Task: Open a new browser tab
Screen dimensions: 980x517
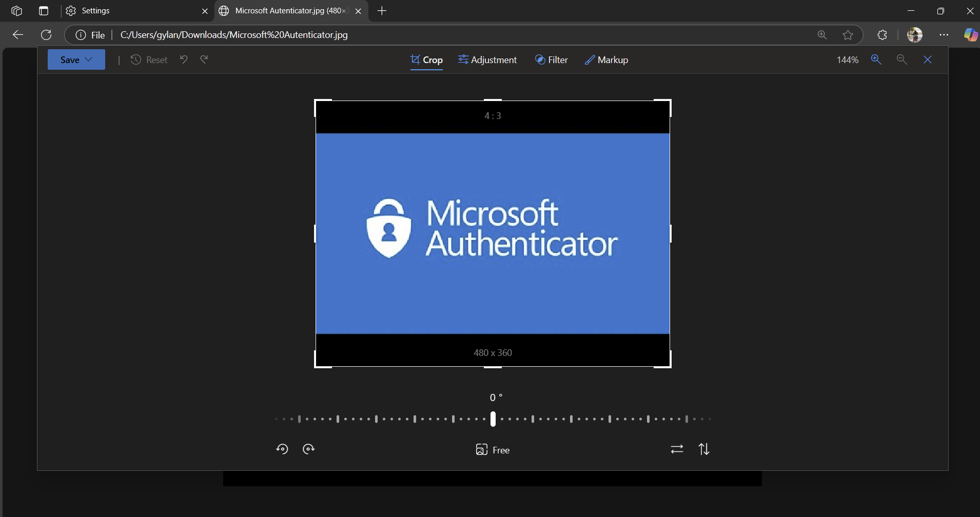Action: point(382,11)
